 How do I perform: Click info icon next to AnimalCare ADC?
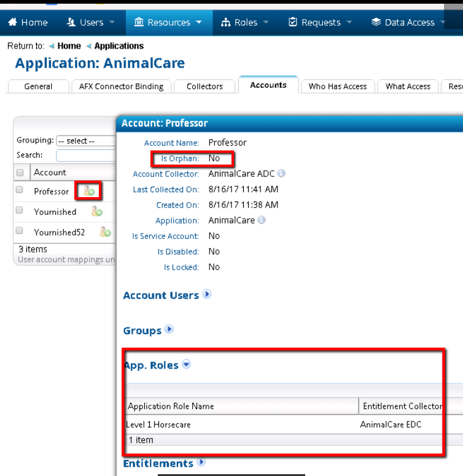click(281, 174)
